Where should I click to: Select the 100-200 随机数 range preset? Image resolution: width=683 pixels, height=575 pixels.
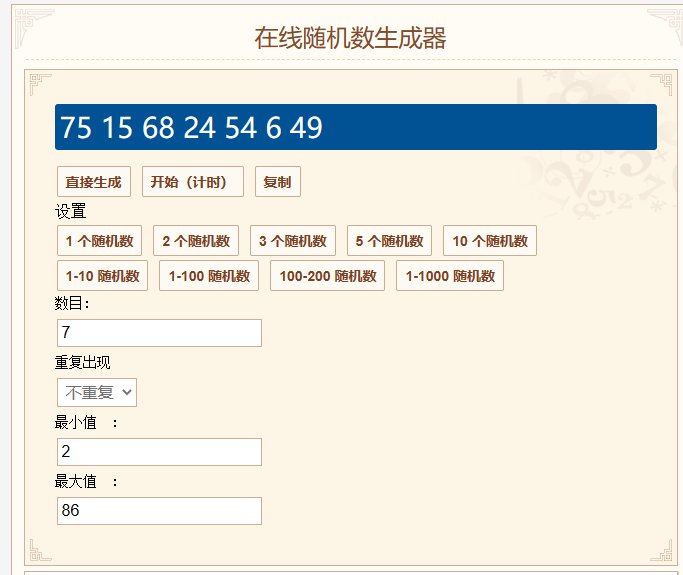(328, 276)
